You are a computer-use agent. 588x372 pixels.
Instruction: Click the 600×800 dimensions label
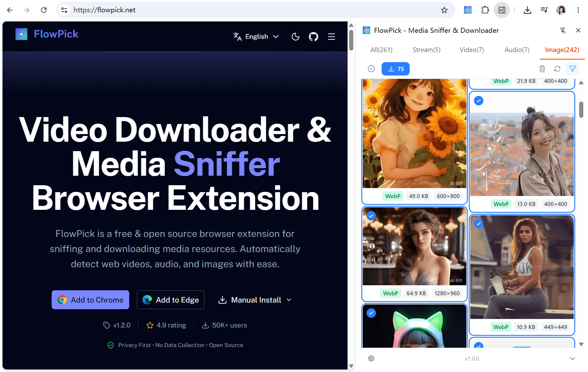point(448,196)
